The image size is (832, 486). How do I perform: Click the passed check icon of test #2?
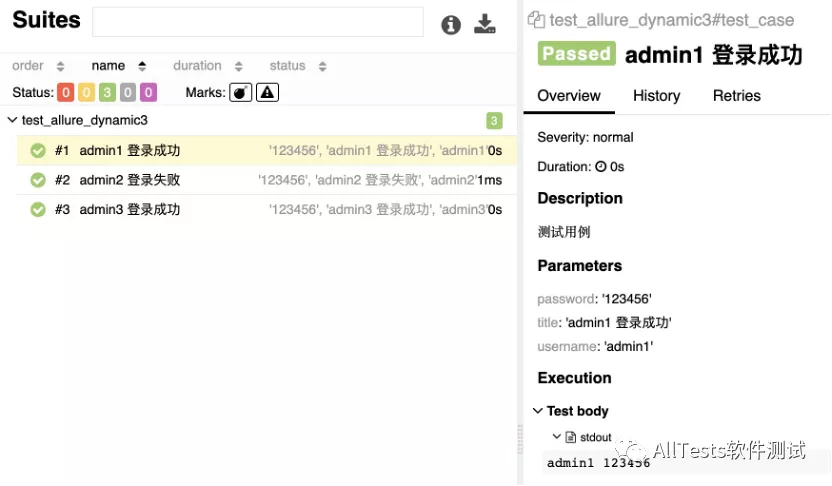38,180
